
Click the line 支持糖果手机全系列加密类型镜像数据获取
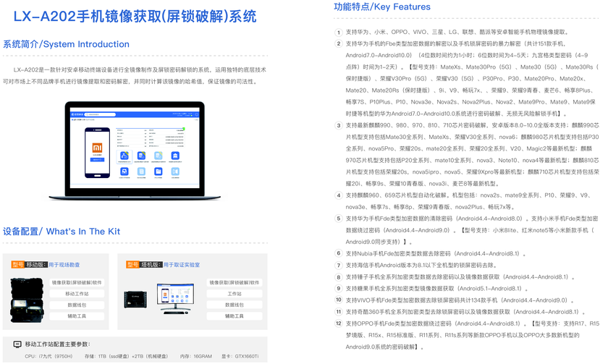click(x=437, y=289)
